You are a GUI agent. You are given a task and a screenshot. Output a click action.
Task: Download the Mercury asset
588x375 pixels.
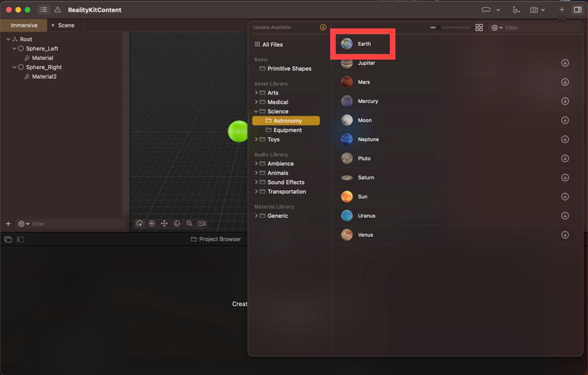565,101
